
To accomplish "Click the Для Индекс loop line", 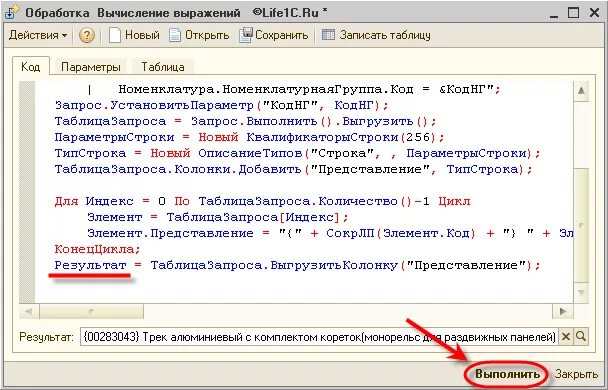I will tap(262, 201).
